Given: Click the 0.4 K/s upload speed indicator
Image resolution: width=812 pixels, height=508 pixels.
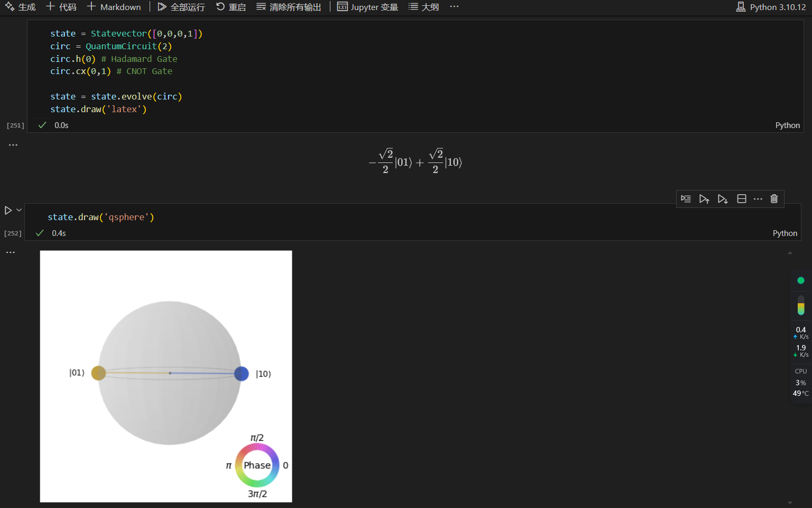Looking at the screenshot, I should pos(801,333).
